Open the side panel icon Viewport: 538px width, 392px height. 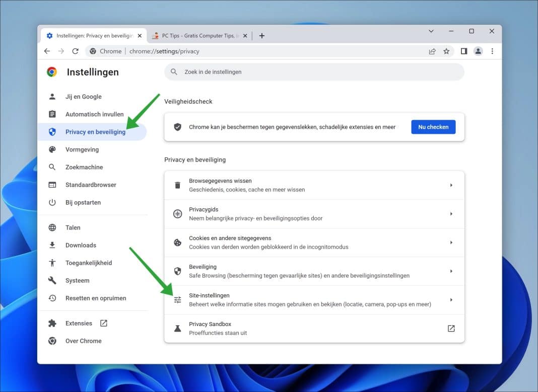[x=463, y=51]
